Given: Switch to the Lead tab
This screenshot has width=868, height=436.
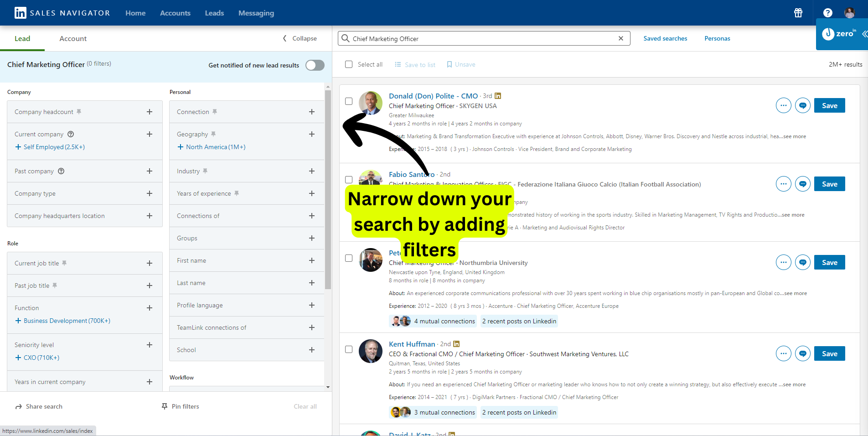Looking at the screenshot, I should [x=22, y=38].
